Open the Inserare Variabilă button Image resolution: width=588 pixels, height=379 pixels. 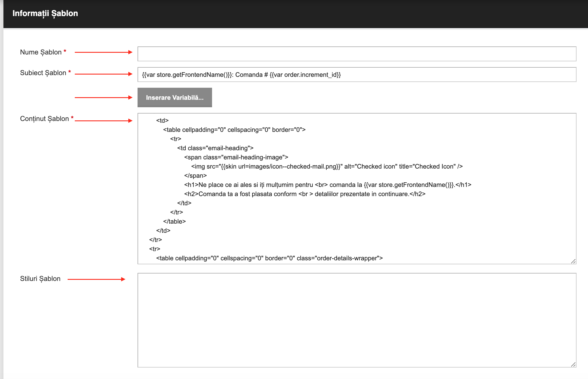[175, 97]
